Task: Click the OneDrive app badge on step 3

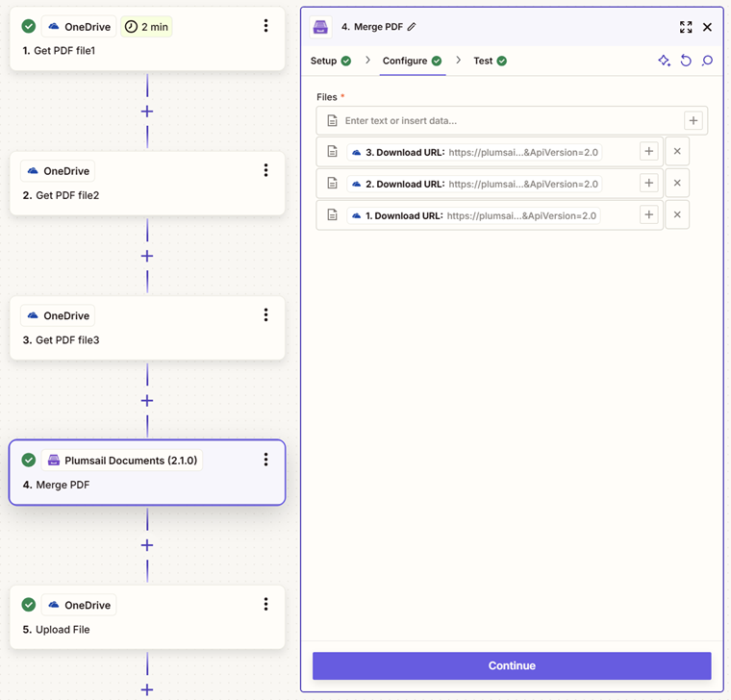Action: point(58,315)
